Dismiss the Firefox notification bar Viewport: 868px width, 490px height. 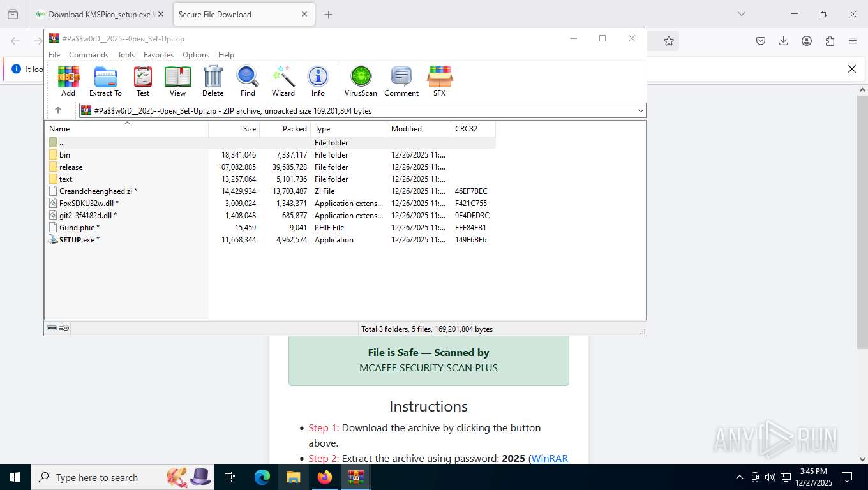pyautogui.click(x=851, y=69)
